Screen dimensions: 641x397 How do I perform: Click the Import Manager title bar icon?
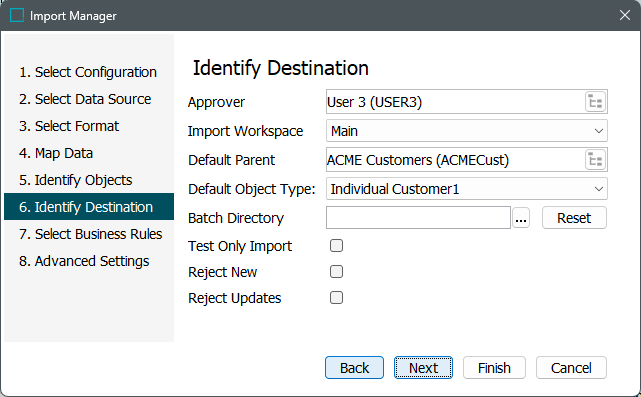tap(17, 16)
